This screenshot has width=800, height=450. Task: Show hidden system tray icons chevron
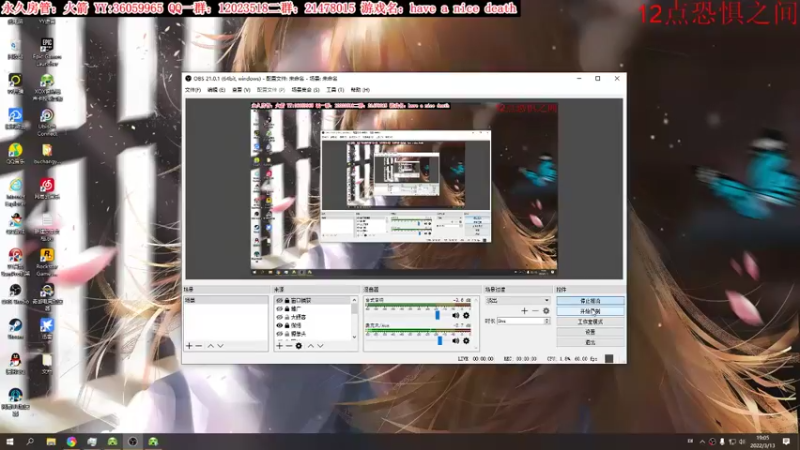[703, 441]
